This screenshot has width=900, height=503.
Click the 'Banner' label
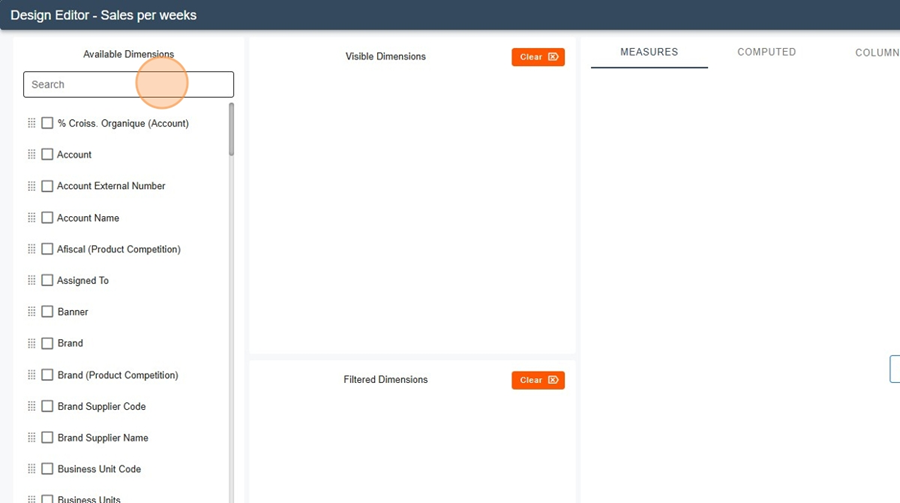coord(73,312)
